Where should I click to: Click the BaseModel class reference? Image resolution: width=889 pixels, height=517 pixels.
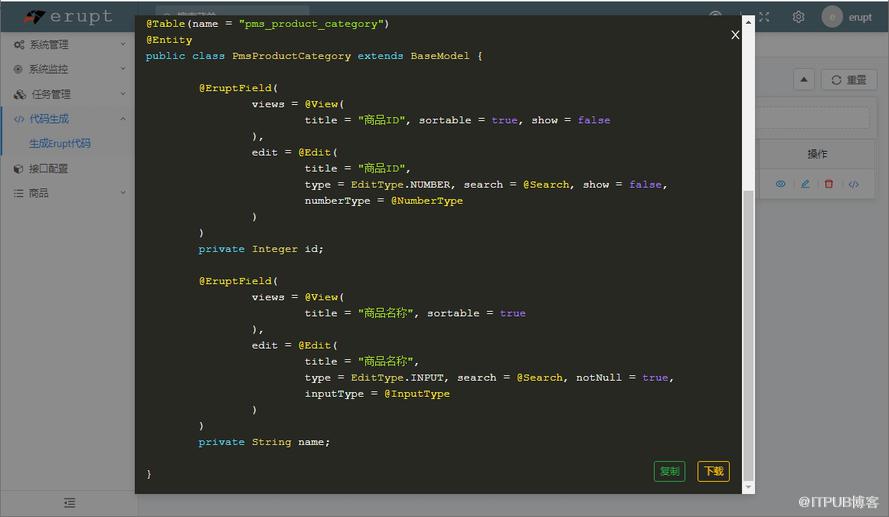pos(440,56)
